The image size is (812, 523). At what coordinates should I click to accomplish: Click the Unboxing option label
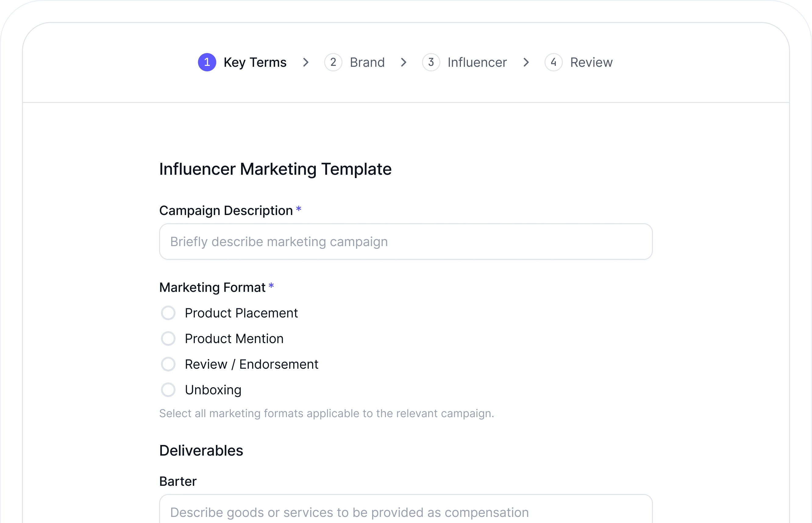pos(213,390)
